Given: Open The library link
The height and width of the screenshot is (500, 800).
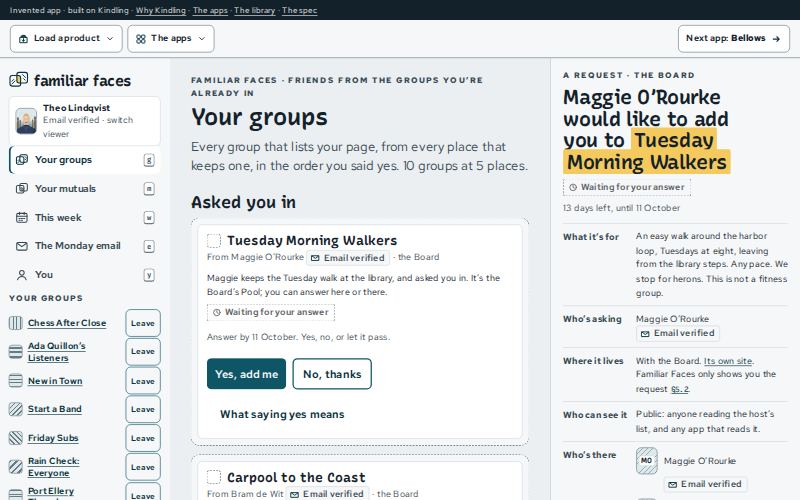Looking at the screenshot, I should (255, 10).
